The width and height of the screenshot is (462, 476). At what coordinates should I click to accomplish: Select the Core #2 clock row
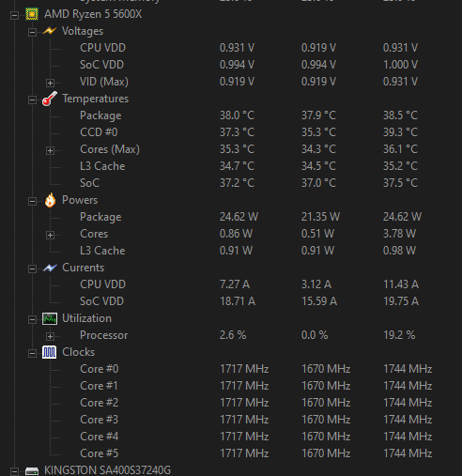click(99, 403)
